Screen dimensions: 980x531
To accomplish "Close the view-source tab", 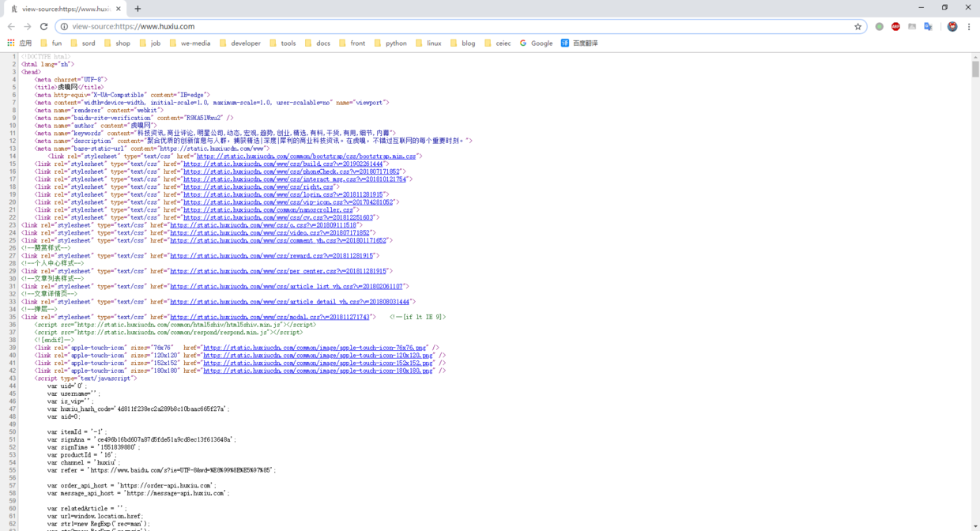I will (119, 9).
